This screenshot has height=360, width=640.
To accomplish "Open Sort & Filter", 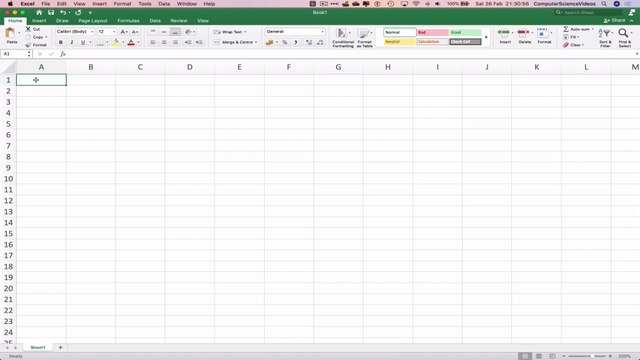I will (605, 38).
